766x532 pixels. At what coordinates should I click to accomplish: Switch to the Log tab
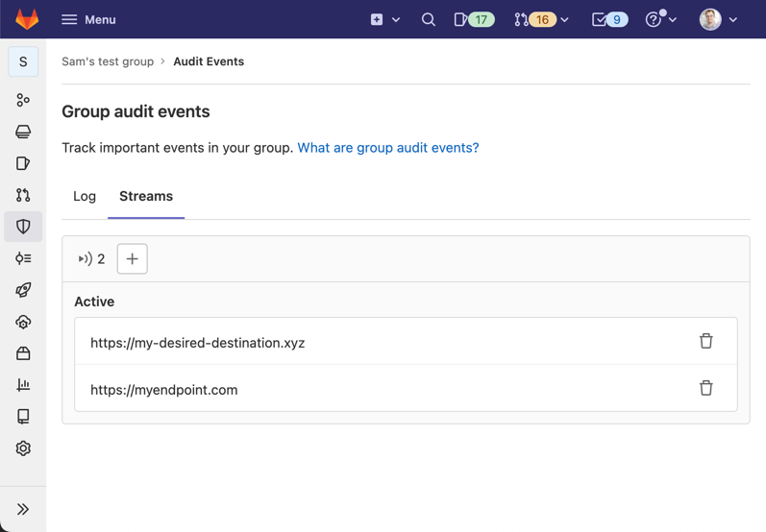[x=85, y=196]
